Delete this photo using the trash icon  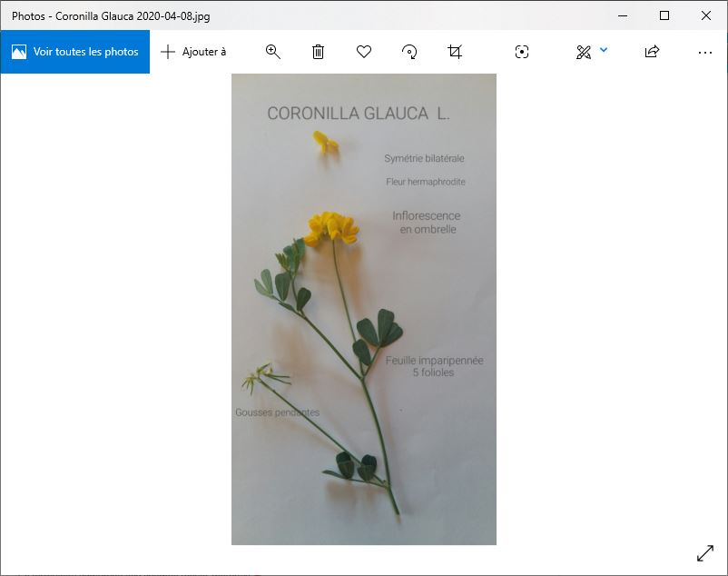click(318, 52)
